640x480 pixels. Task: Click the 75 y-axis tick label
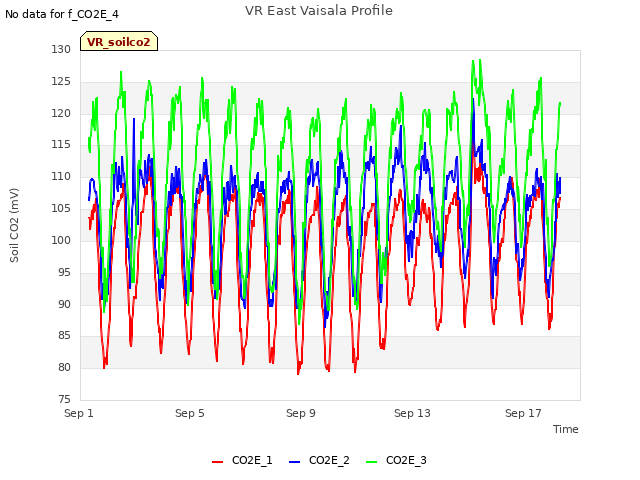tap(64, 399)
